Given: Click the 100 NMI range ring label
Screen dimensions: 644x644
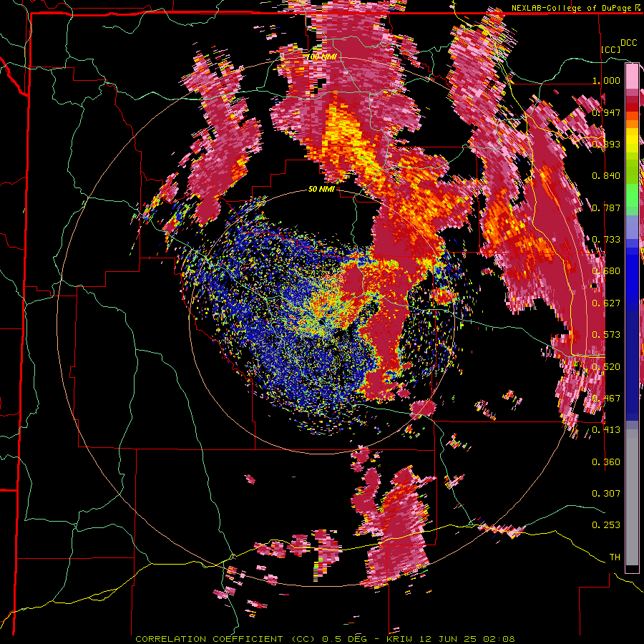Looking at the screenshot, I should 321,57.
